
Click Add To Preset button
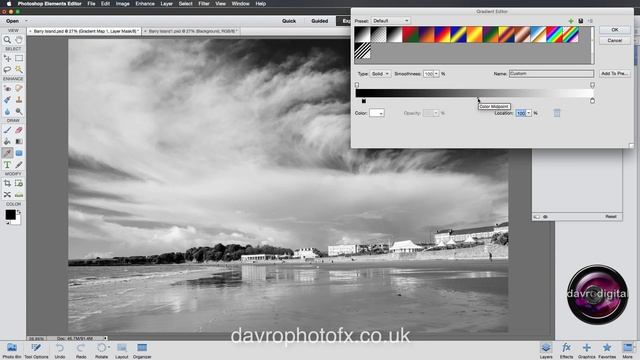[x=615, y=73]
